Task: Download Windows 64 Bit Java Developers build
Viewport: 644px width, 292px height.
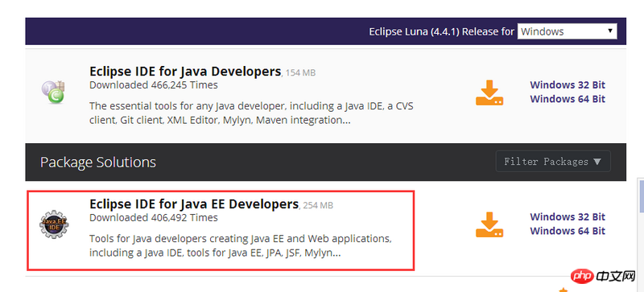Action: tap(568, 99)
